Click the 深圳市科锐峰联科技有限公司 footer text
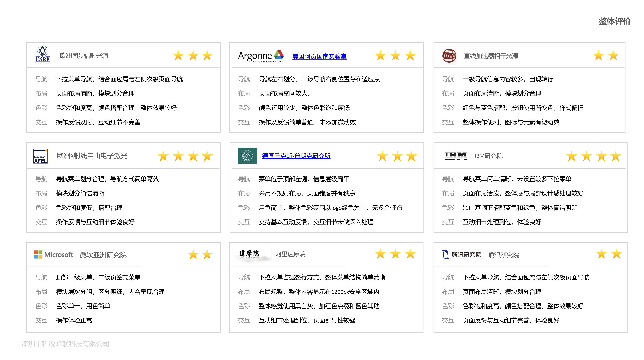644x360 pixels. (65, 344)
